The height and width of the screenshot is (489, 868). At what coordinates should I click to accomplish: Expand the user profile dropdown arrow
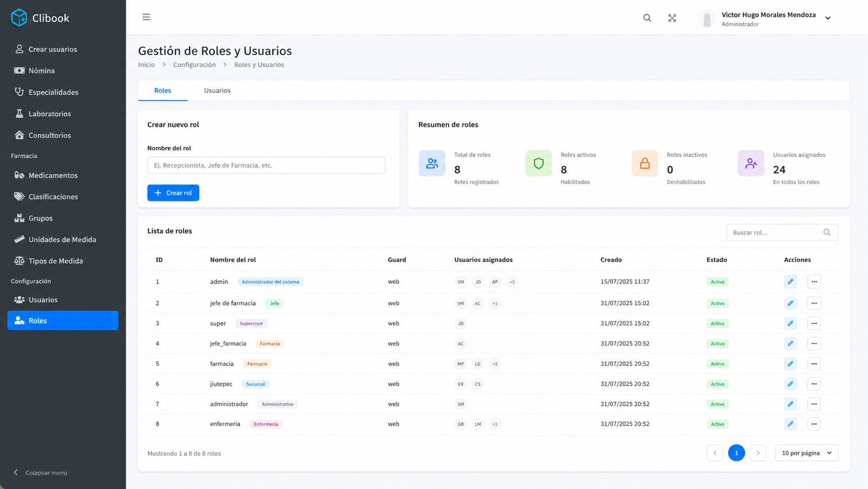(x=828, y=18)
